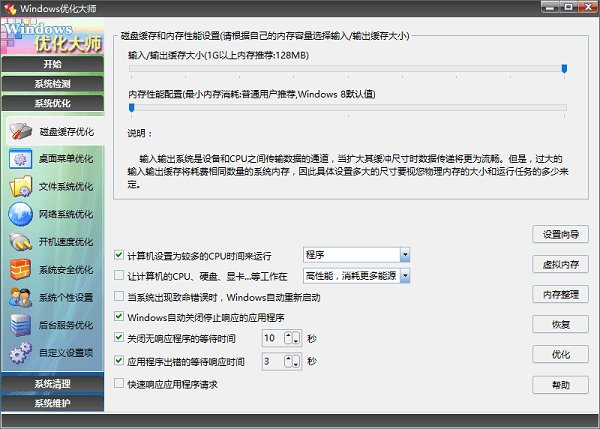Click the 10 seconds wait time field
The height and width of the screenshot is (429, 600).
[273, 338]
